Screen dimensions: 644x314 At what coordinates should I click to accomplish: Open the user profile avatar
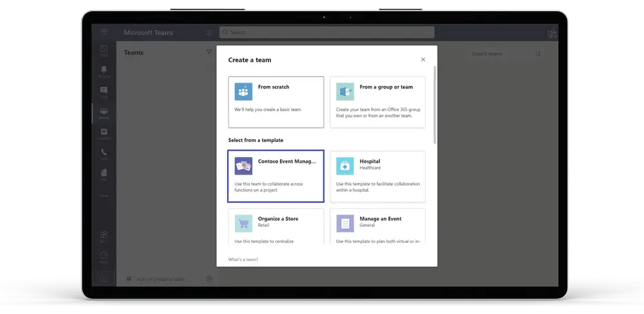551,33
